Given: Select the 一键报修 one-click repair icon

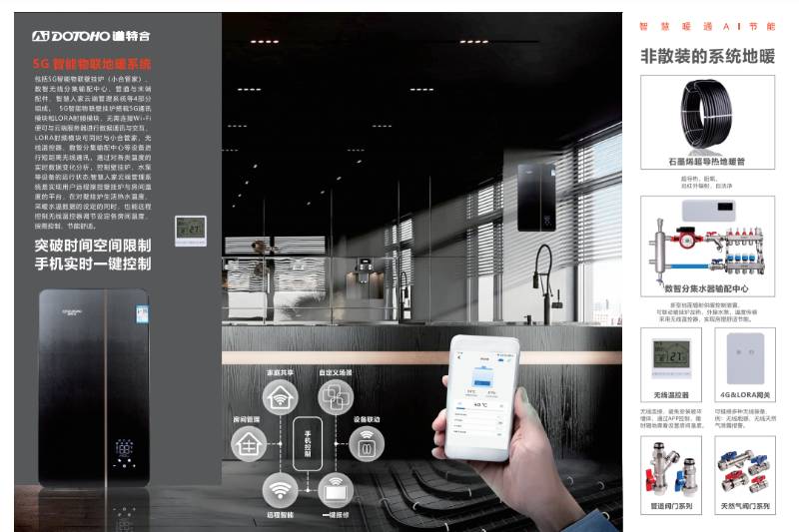Looking at the screenshot, I should (334, 490).
